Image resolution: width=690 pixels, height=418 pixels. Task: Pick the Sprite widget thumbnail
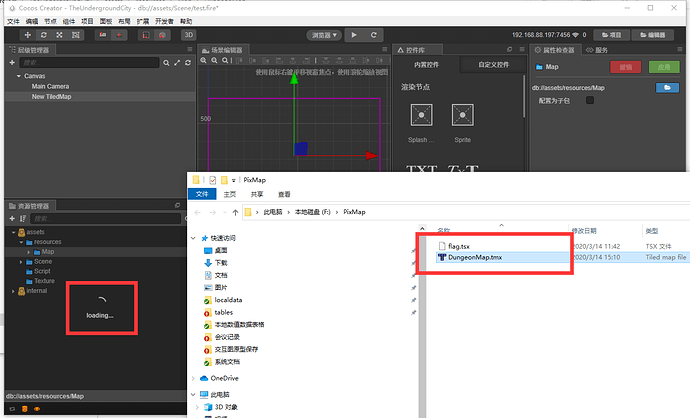[462, 115]
